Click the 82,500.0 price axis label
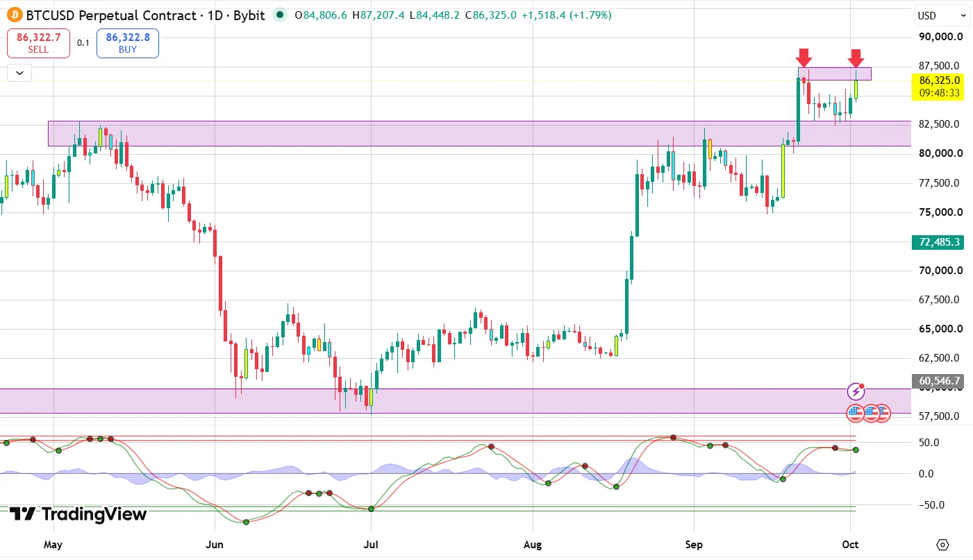 [x=940, y=124]
